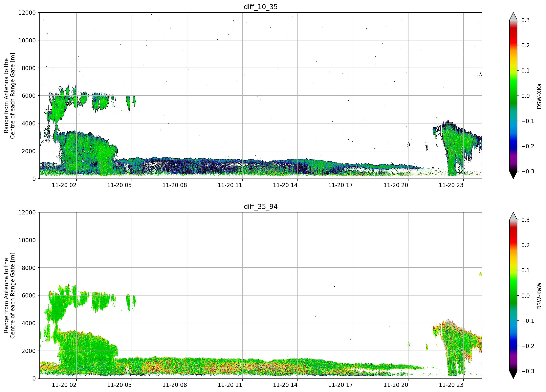Click the 2000 y-tick of the diff_10_35 plot
The height and width of the screenshot is (392, 546).
pyautogui.click(x=29, y=151)
